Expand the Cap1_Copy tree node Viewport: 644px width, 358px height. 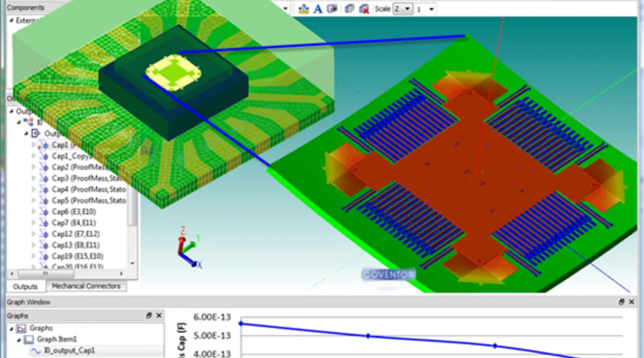coord(34,156)
